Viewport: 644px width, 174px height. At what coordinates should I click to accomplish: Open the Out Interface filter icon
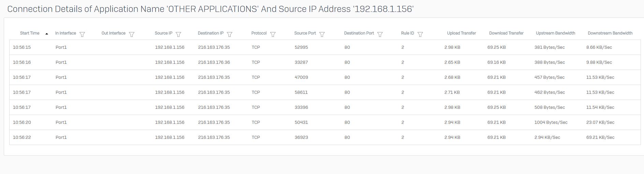pyautogui.click(x=132, y=34)
